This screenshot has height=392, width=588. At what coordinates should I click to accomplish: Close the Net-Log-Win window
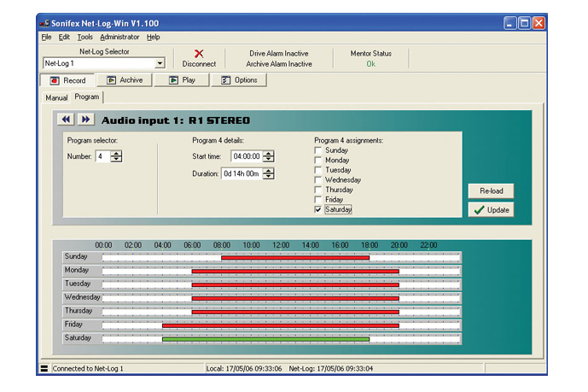tap(539, 23)
